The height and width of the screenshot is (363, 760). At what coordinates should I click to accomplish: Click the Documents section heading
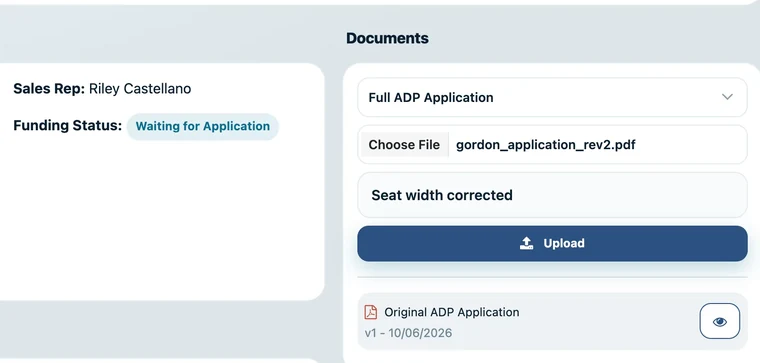click(x=387, y=38)
